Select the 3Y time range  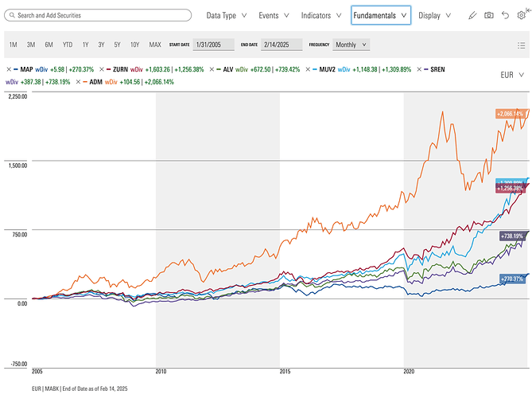click(x=101, y=45)
